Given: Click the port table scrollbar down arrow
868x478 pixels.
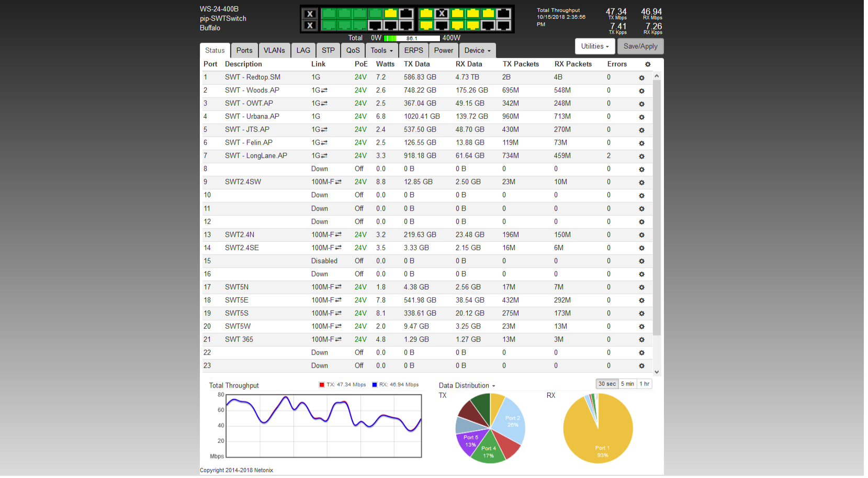Looking at the screenshot, I should pos(657,372).
